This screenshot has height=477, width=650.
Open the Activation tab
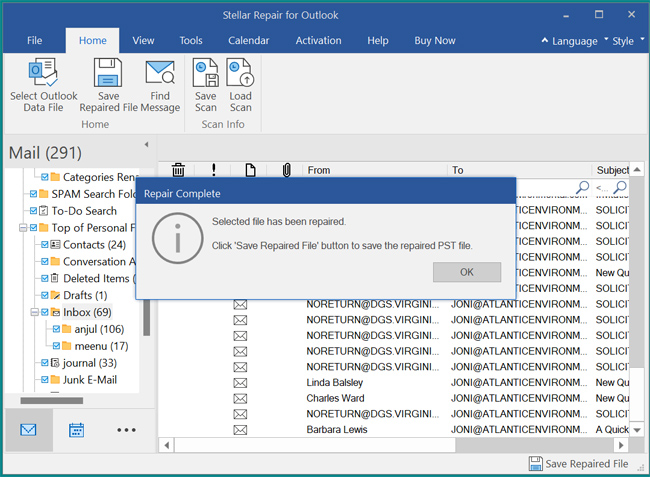click(318, 41)
